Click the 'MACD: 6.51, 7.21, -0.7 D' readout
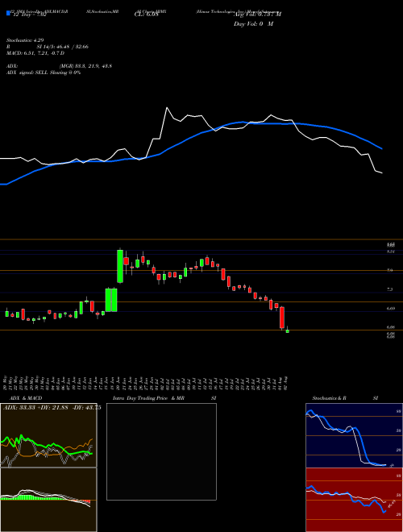 pyautogui.click(x=35, y=53)
